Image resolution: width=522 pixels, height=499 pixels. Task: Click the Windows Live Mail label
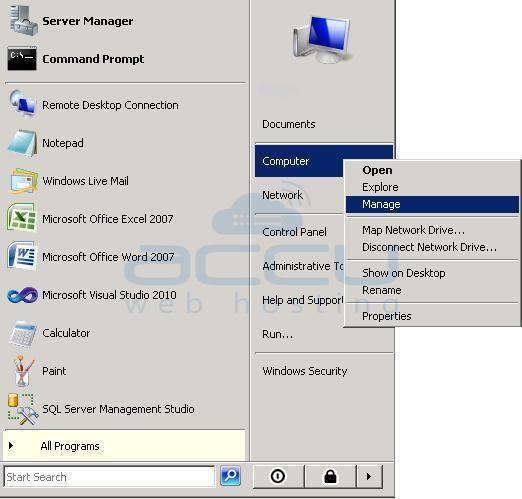pyautogui.click(x=85, y=181)
